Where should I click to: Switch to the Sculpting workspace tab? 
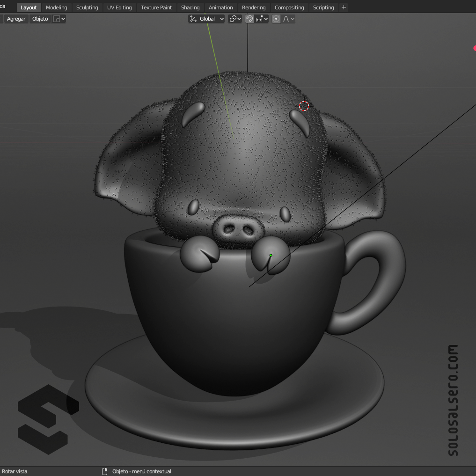87,7
